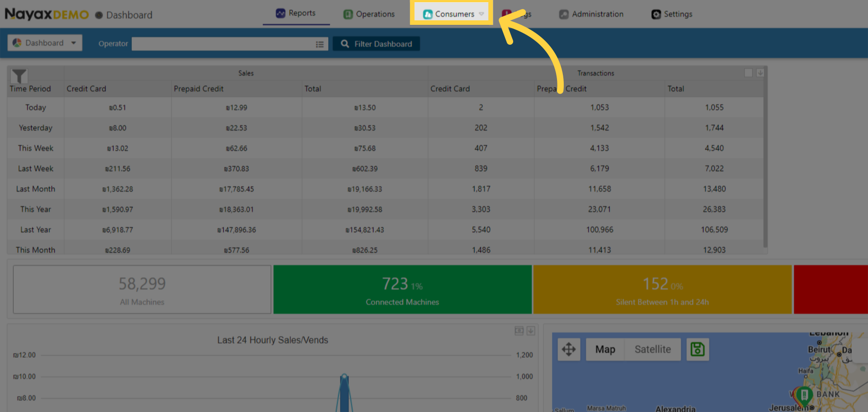Expand the Consumers menu dropdown arrow

[x=481, y=14]
